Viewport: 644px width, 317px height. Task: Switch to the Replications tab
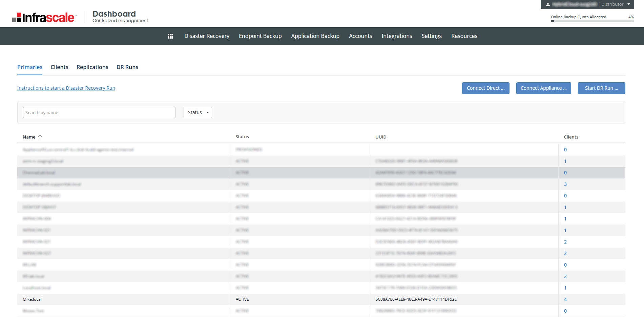pos(92,67)
